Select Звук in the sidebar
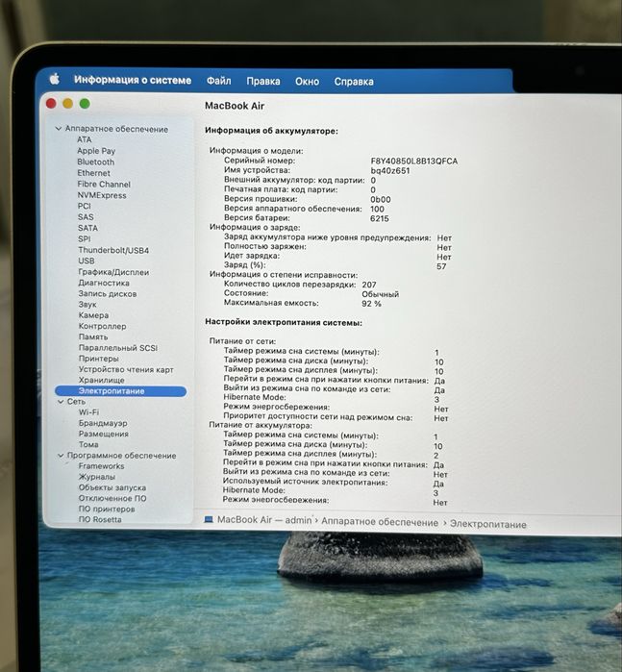The image size is (622, 672). click(87, 305)
